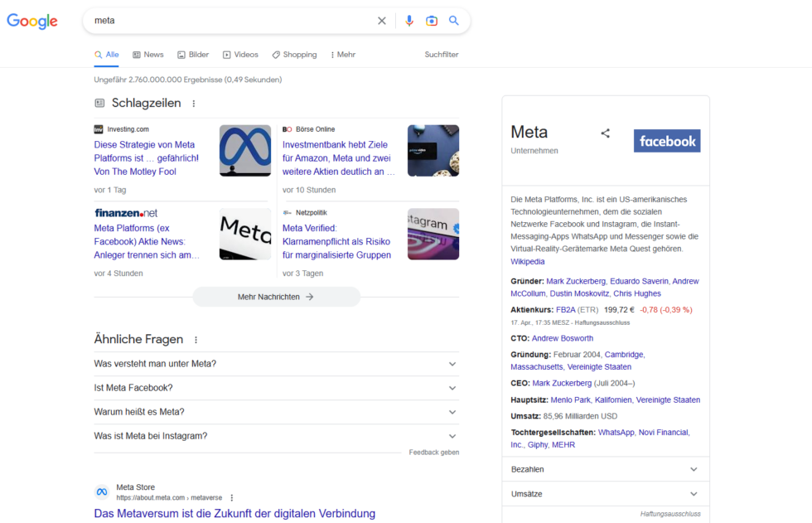This screenshot has width=812, height=523.
Task: Click the finanzen.net logo
Action: [126, 213]
